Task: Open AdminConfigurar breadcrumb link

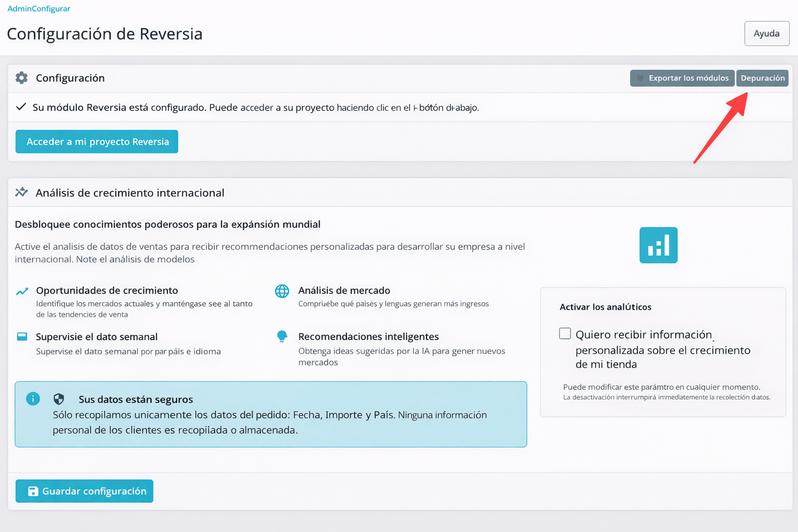Action: pos(38,8)
